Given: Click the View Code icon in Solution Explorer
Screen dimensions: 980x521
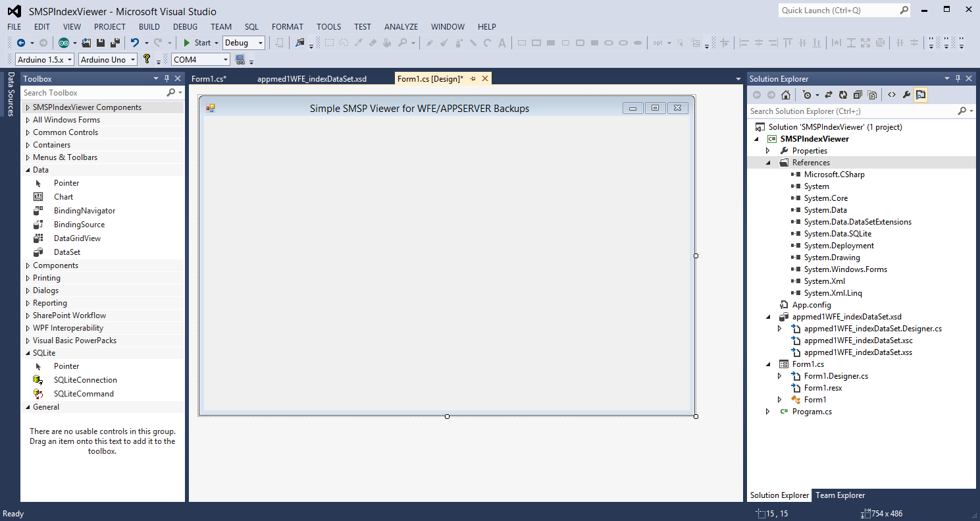Looking at the screenshot, I should coord(892,95).
